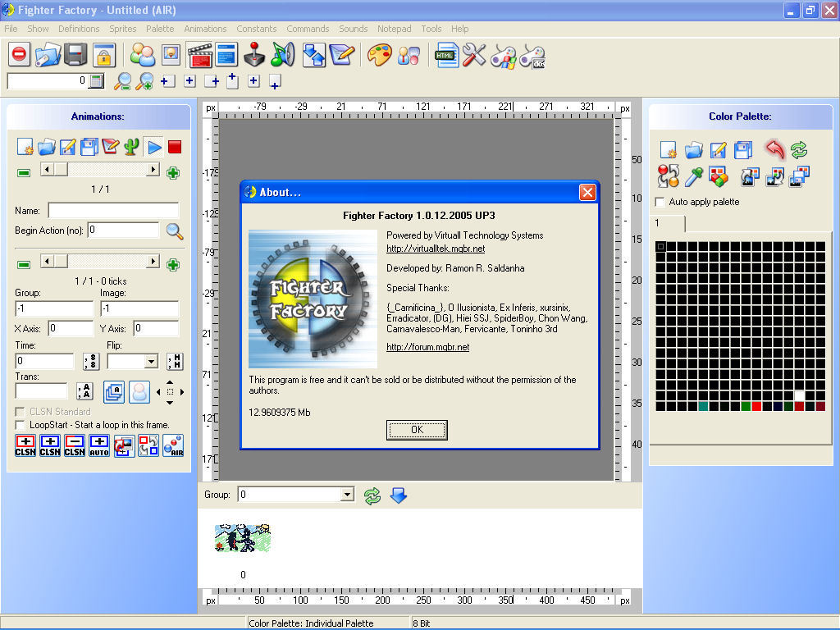
Task: Click the AUTO CLSN icon
Action: (x=99, y=445)
